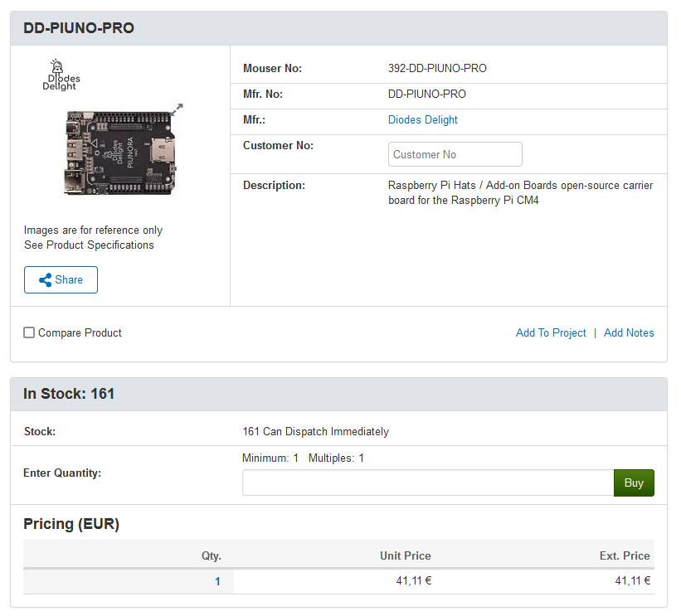Viewport: 681px width, 616px height.
Task: Click the Diodes Delight logo
Action: [61, 75]
